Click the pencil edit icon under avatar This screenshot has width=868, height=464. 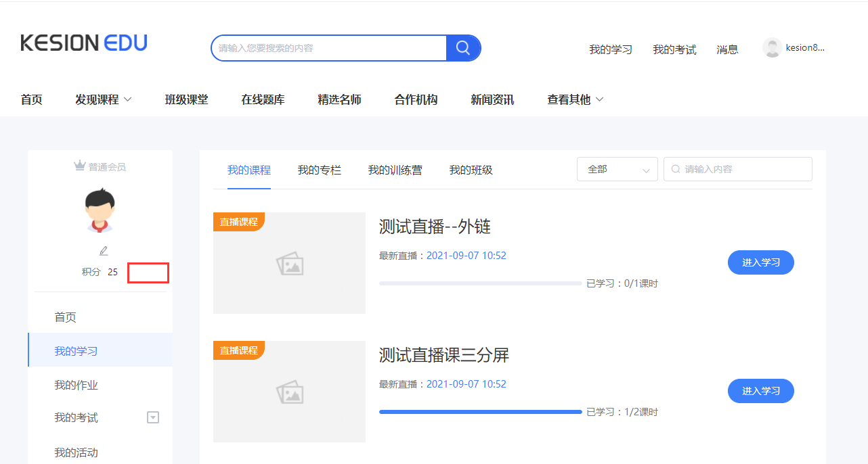click(104, 251)
